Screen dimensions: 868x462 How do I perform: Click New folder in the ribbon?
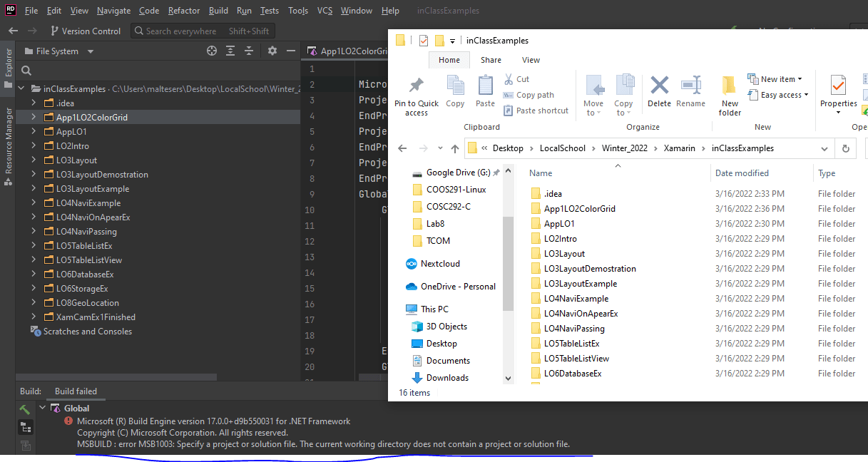(730, 96)
